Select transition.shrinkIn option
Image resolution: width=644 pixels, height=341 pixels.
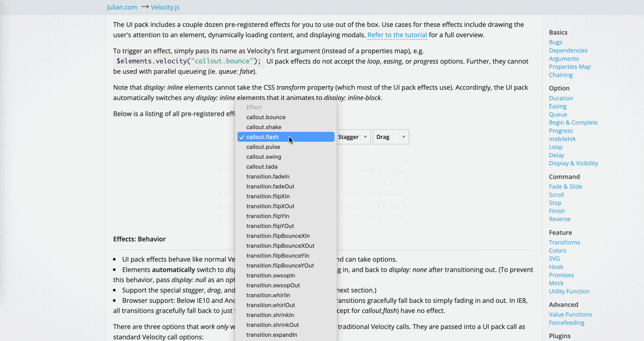pyautogui.click(x=286, y=315)
